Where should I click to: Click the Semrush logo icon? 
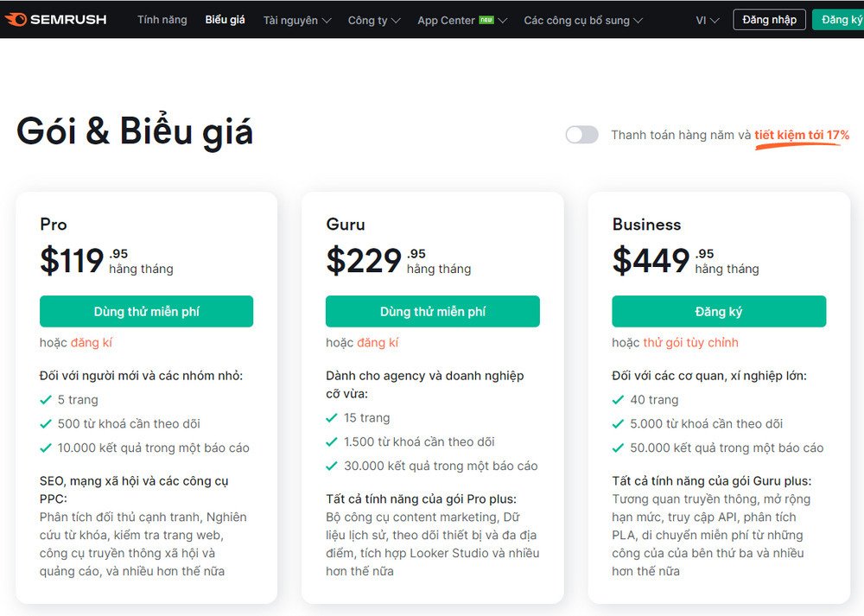pyautogui.click(x=15, y=18)
